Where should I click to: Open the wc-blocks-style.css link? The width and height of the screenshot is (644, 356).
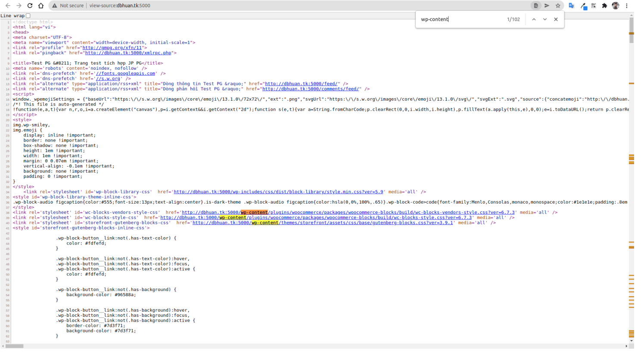tap(316, 218)
